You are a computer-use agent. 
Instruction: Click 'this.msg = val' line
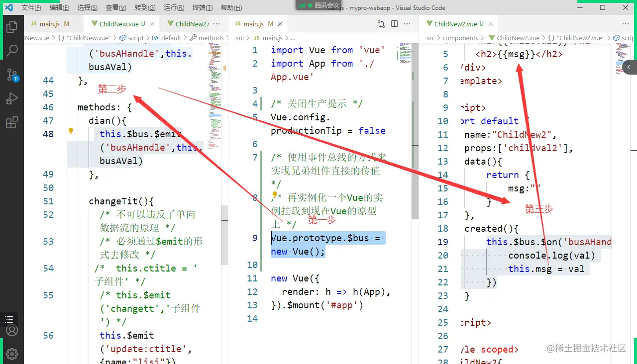click(546, 269)
